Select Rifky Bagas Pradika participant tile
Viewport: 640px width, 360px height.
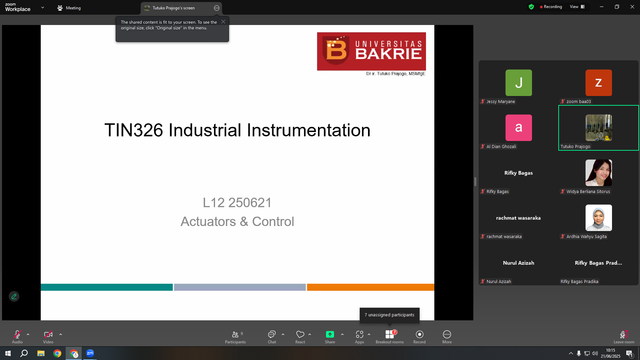[598, 263]
